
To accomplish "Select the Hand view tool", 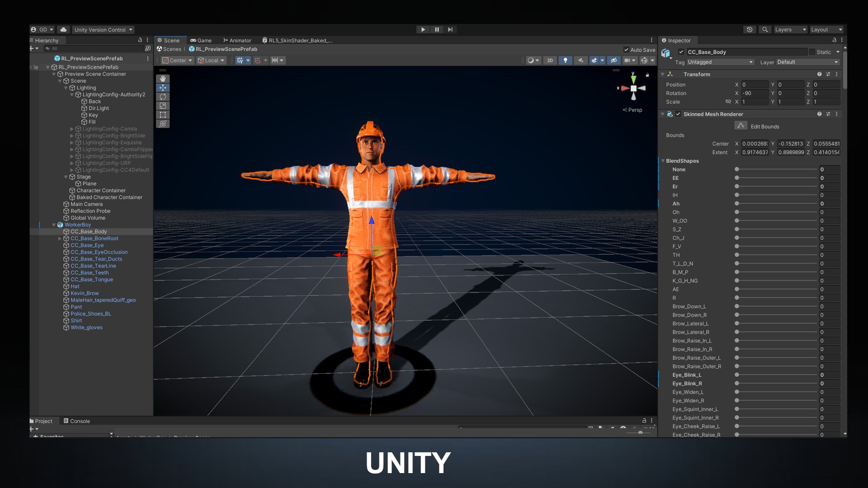I will click(163, 79).
